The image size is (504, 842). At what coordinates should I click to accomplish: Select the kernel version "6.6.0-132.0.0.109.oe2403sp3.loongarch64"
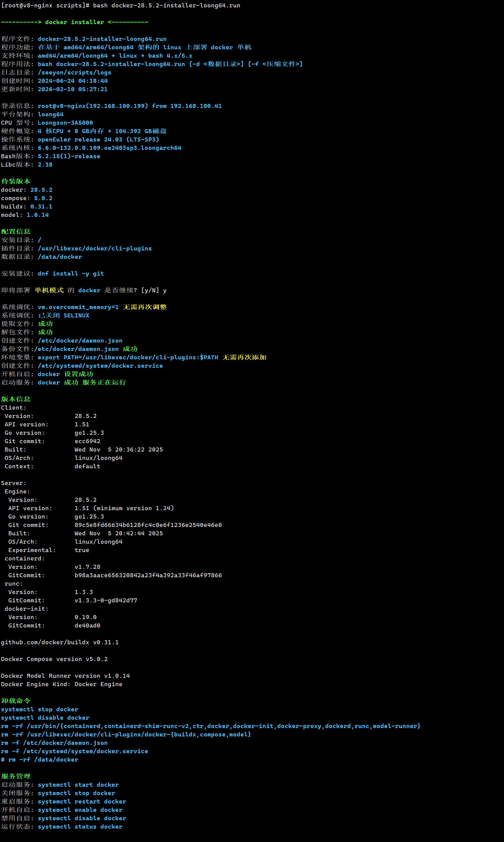(x=110, y=148)
